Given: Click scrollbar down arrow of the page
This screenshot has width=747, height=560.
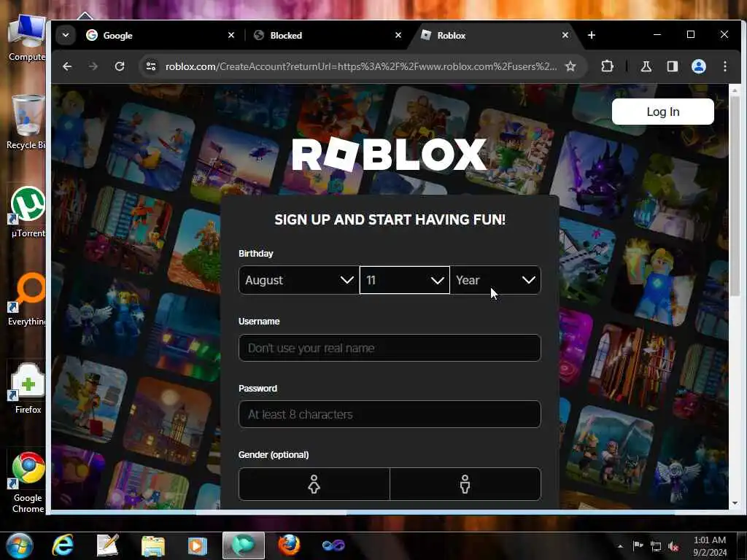Looking at the screenshot, I should tap(735, 503).
